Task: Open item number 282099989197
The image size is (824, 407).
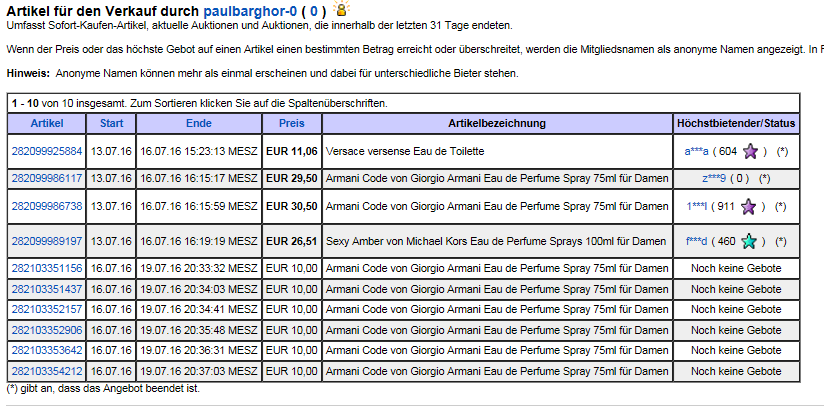Action: pyautogui.click(x=47, y=241)
